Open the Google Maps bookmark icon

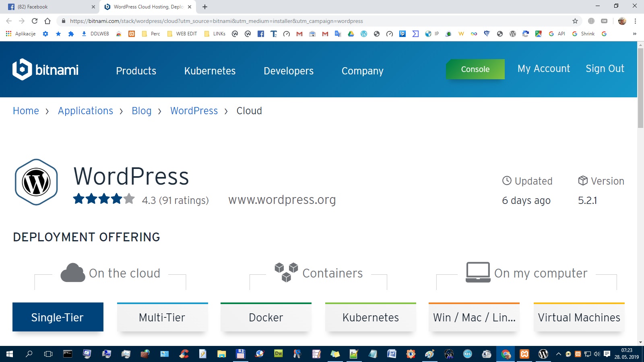539,34
